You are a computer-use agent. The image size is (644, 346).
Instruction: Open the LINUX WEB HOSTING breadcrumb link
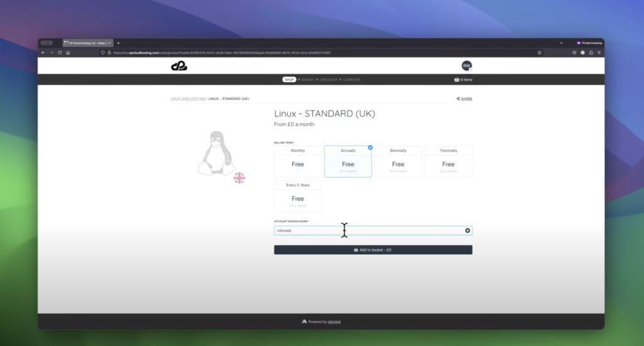[x=187, y=99]
